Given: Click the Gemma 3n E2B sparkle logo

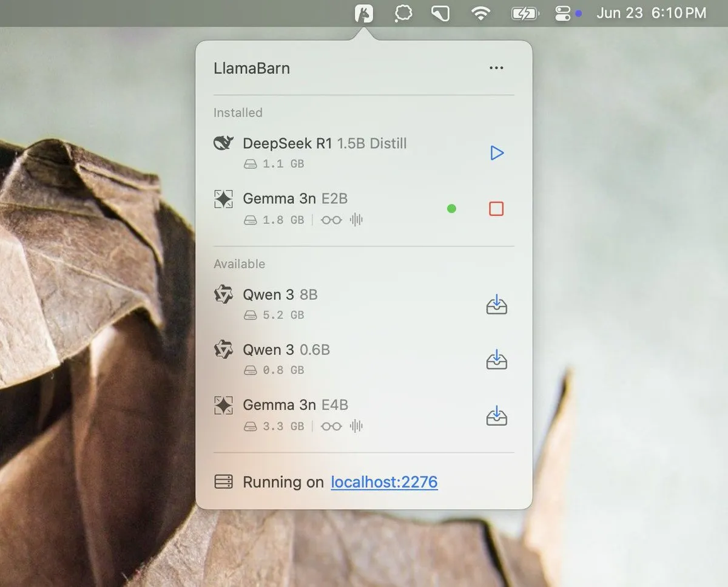Looking at the screenshot, I should (224, 199).
